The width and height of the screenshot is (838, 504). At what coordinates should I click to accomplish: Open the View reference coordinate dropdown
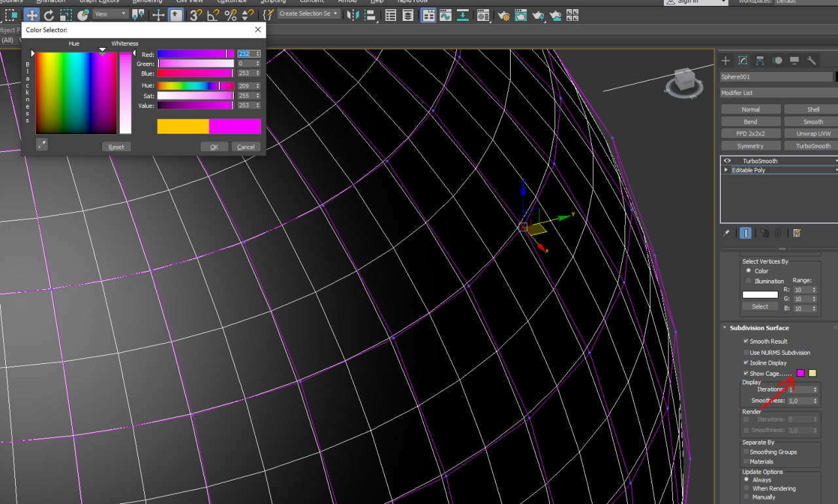(110, 14)
